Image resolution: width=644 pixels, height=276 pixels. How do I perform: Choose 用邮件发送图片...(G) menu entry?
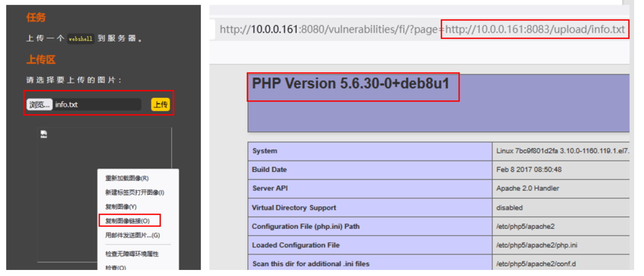click(133, 235)
